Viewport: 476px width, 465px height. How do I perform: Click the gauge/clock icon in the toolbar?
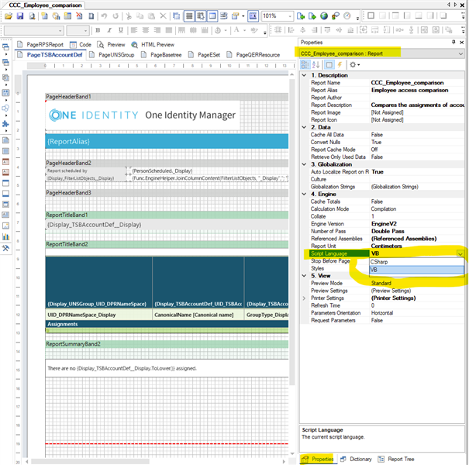click(x=347, y=16)
